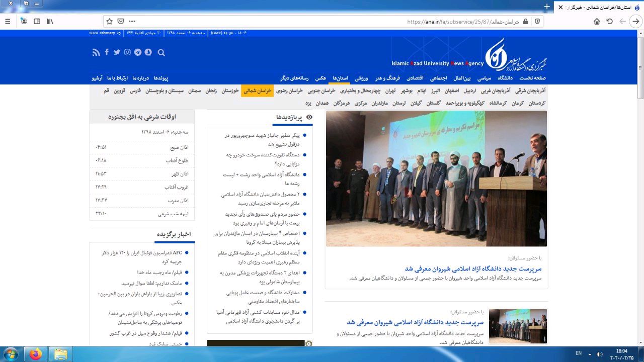
Task: Click the circular icon beside the search magnifier
Action: point(148,52)
